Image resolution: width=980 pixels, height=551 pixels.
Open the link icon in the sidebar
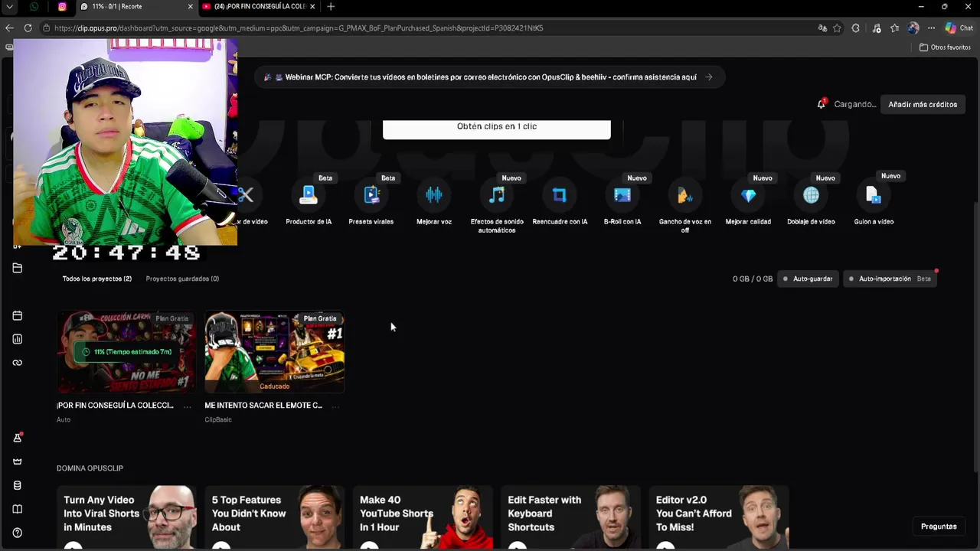point(18,363)
